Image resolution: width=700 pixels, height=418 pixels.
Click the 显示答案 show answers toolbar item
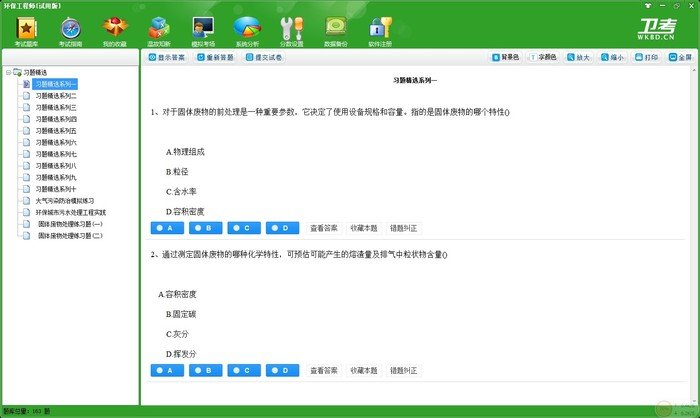167,57
